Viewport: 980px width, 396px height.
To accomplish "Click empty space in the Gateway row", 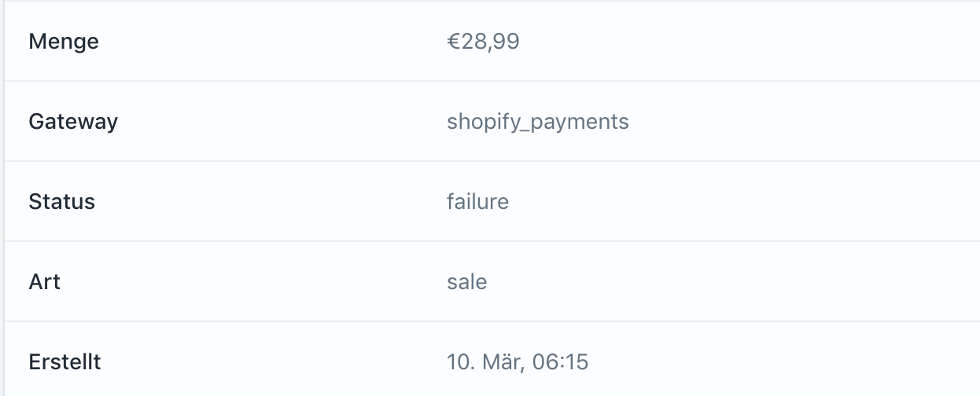I will 787,121.
